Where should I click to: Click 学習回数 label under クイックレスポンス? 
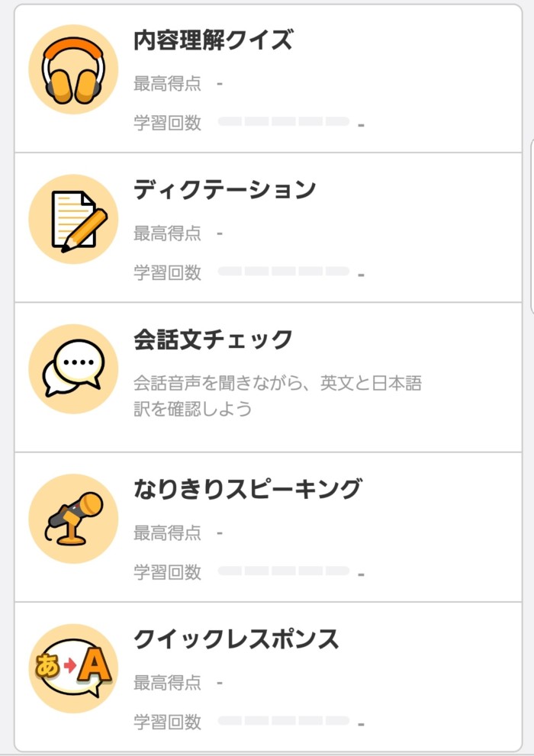(167, 722)
